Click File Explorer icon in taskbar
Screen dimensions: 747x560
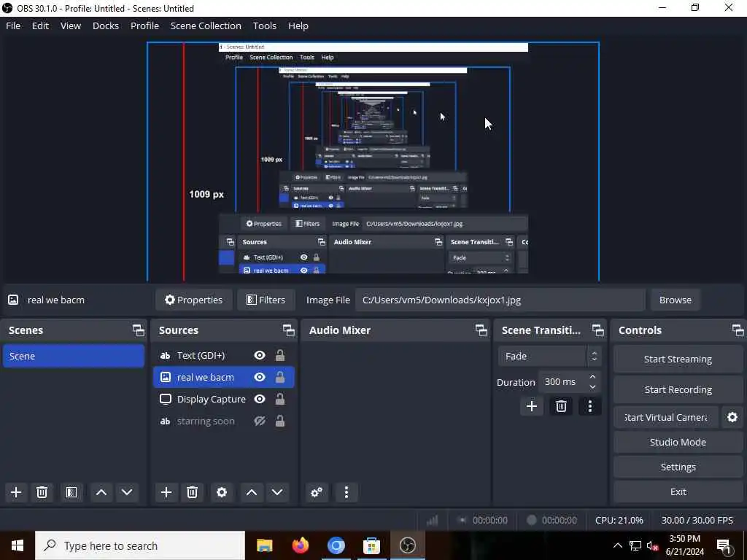264,545
